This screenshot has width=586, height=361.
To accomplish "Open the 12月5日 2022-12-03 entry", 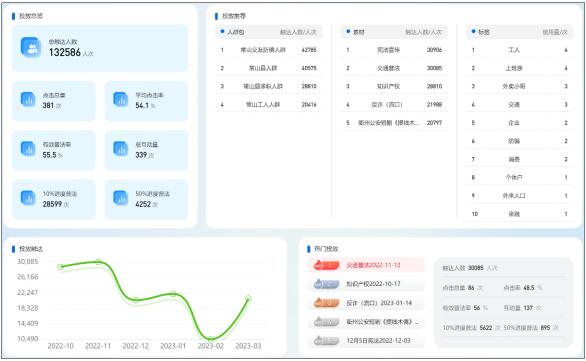I will (366, 340).
